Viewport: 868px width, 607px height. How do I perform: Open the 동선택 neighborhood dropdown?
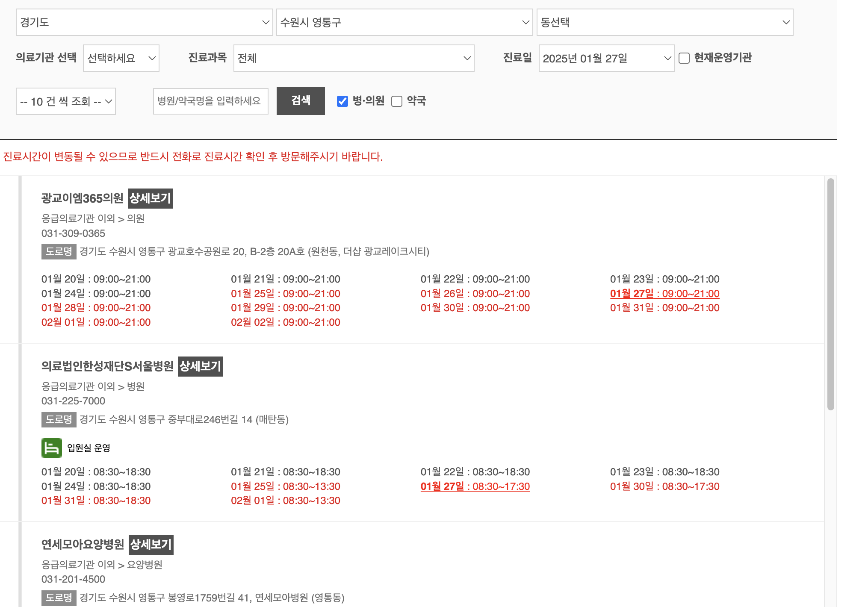coord(664,22)
